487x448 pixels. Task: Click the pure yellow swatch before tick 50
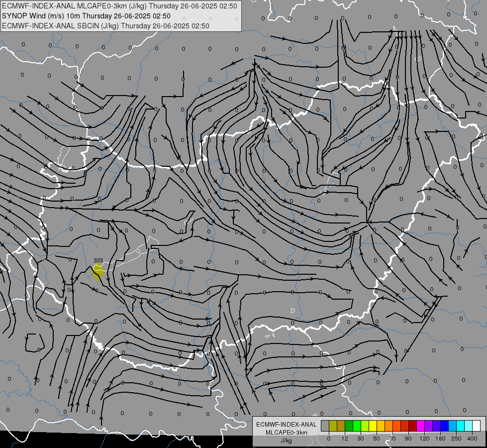click(x=373, y=426)
